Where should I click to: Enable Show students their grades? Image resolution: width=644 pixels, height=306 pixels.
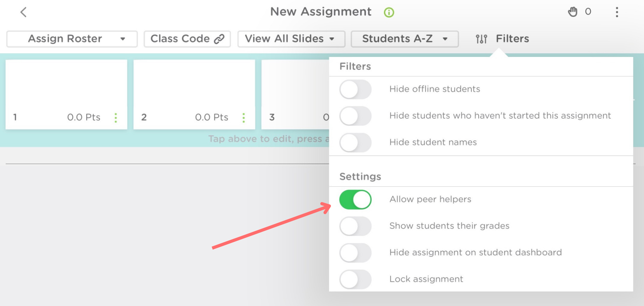[x=356, y=226]
